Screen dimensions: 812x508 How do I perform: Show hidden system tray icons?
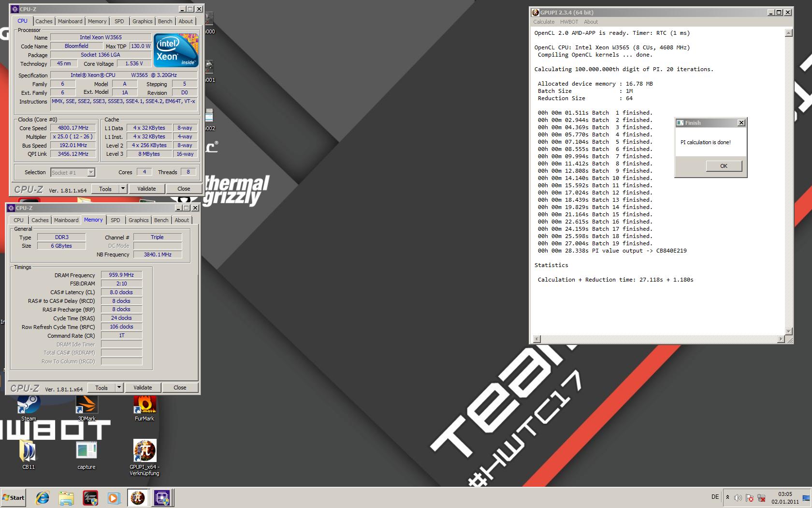(727, 497)
